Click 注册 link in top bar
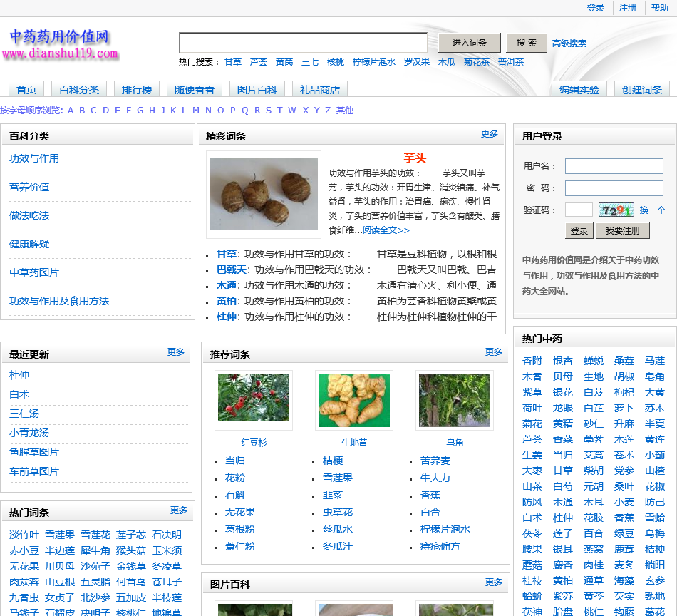 627,8
